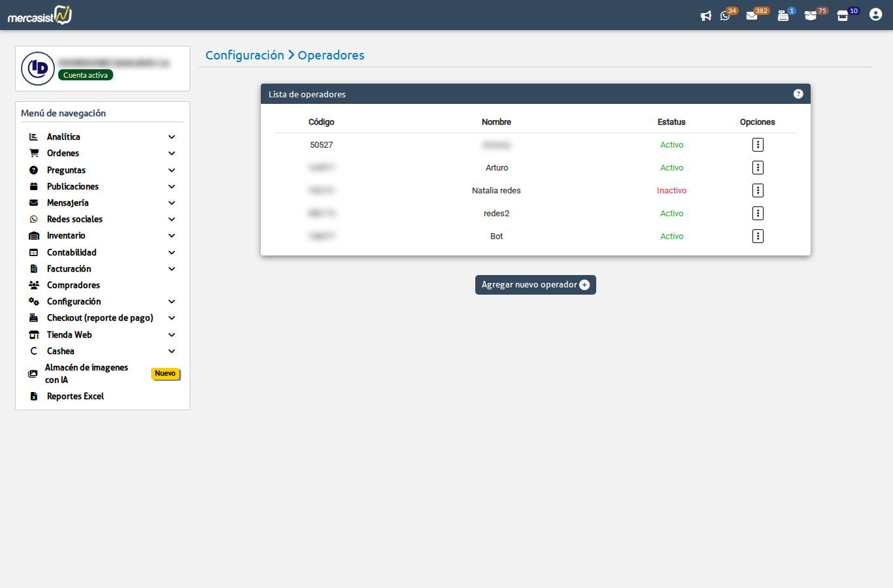Viewport: 893px width, 588px height.
Task: Open options menu for Arturo operator
Action: [758, 168]
